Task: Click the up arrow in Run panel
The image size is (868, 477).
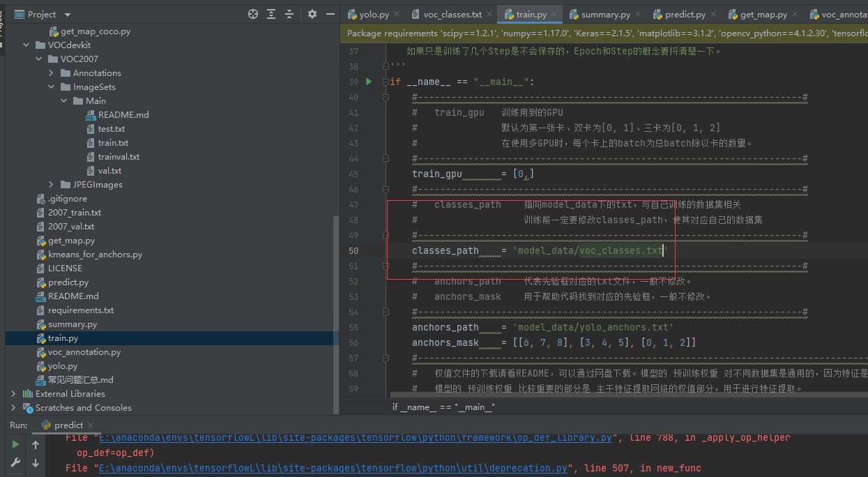Action: [36, 444]
